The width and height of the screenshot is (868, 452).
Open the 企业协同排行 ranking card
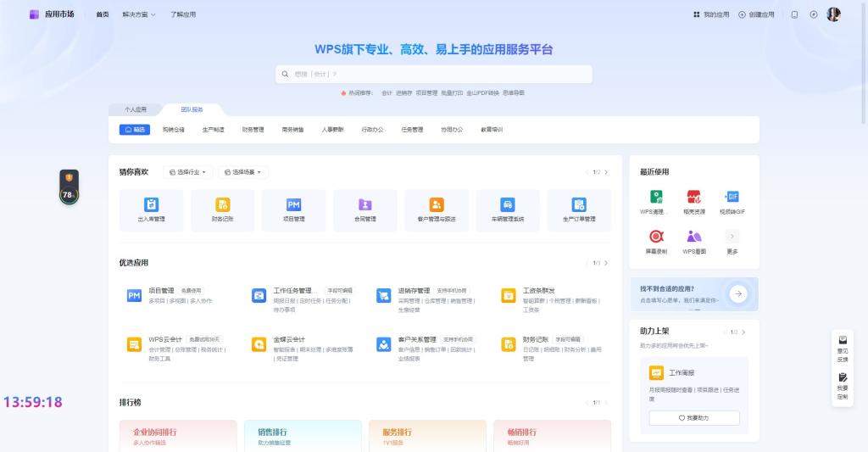[178, 436]
